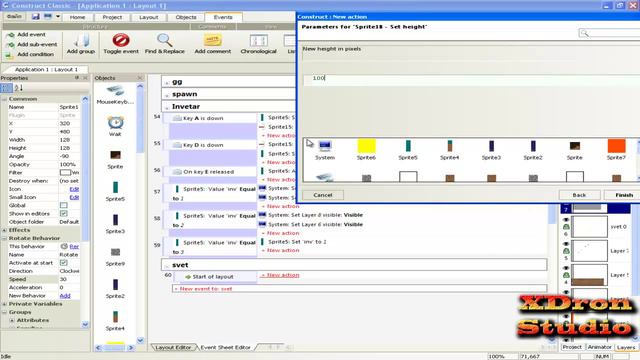Click the Add event icon

click(x=11, y=35)
